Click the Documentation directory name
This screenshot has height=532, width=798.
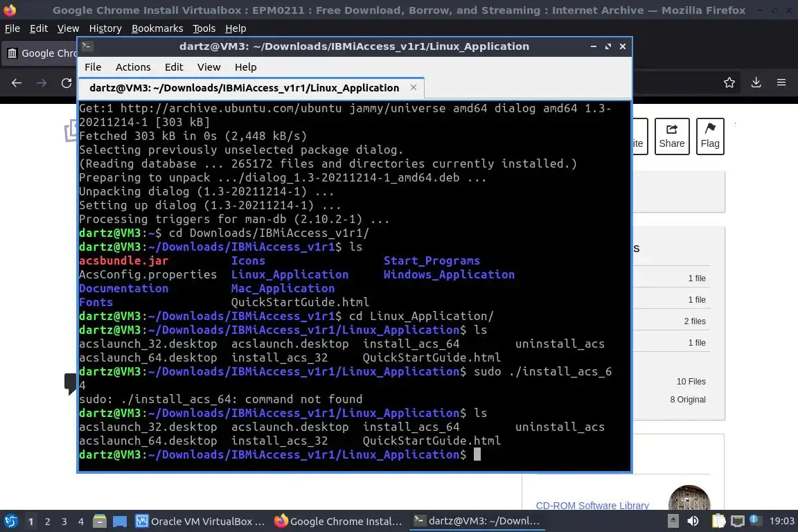124,288
